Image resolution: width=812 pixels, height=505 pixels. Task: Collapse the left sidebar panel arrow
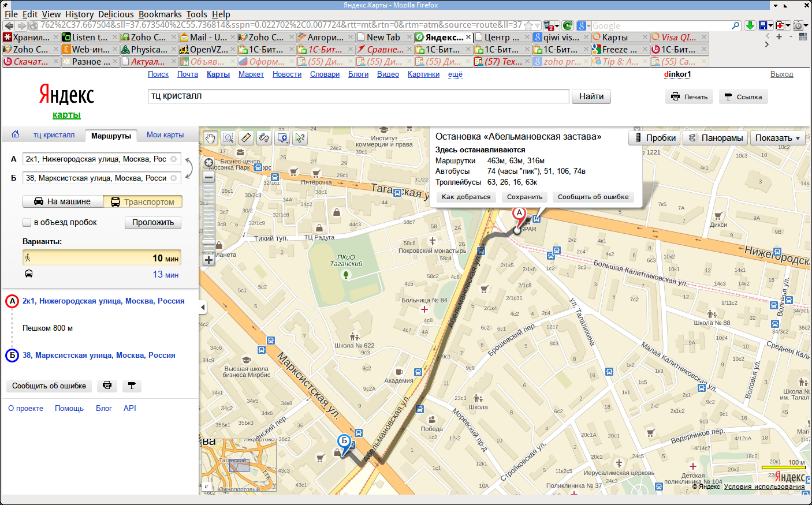pos(203,308)
